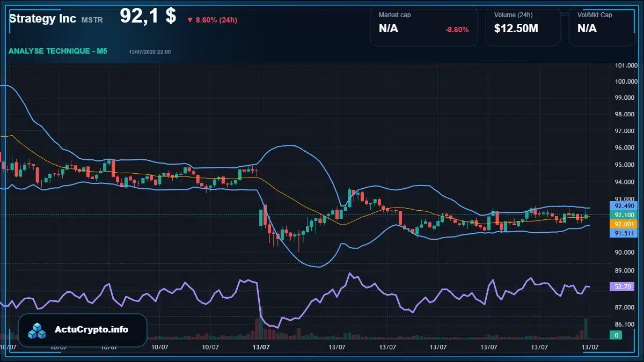Click the Volume (24h) card label

point(513,15)
